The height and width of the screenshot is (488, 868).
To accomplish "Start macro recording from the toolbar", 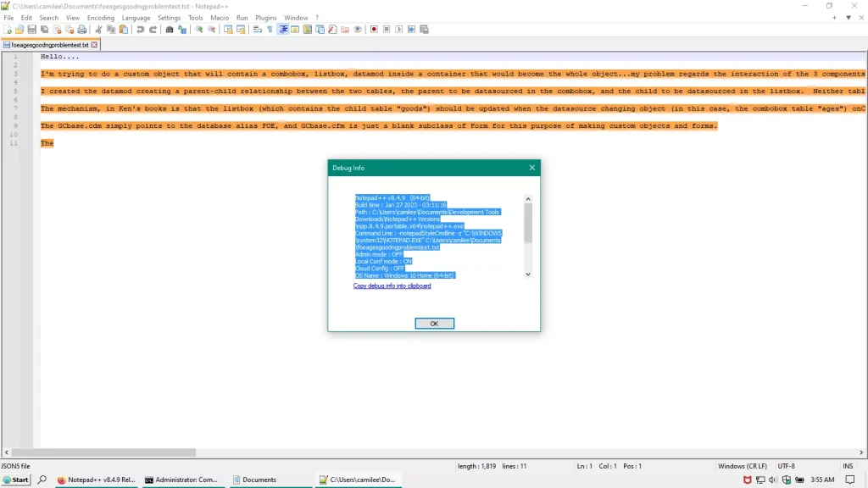I will pyautogui.click(x=375, y=29).
